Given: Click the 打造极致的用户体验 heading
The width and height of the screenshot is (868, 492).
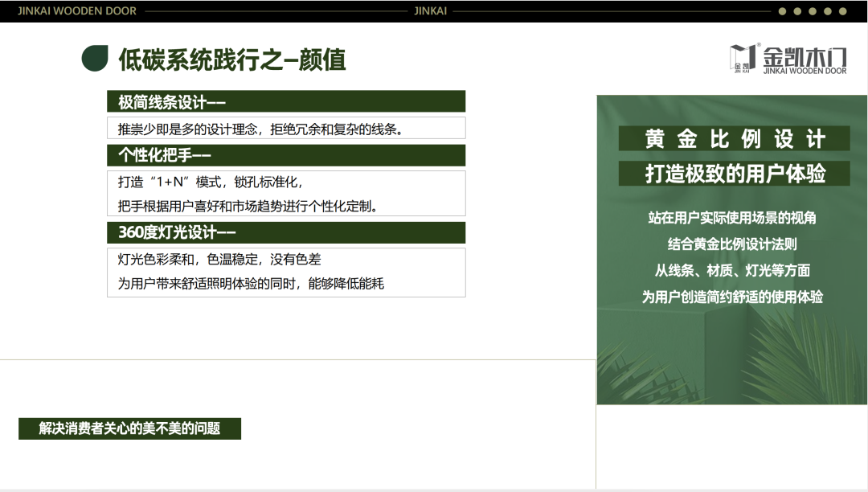Looking at the screenshot, I should (x=734, y=173).
